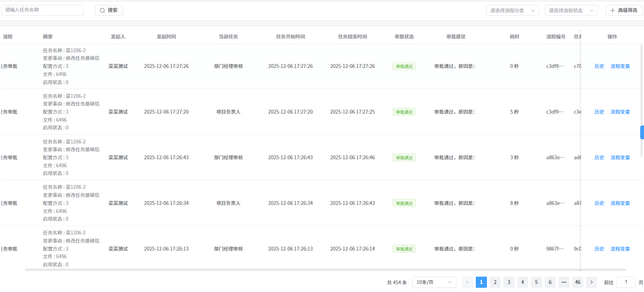Click the 审批状态 column header
The height and width of the screenshot is (292, 644).
pyautogui.click(x=404, y=37)
